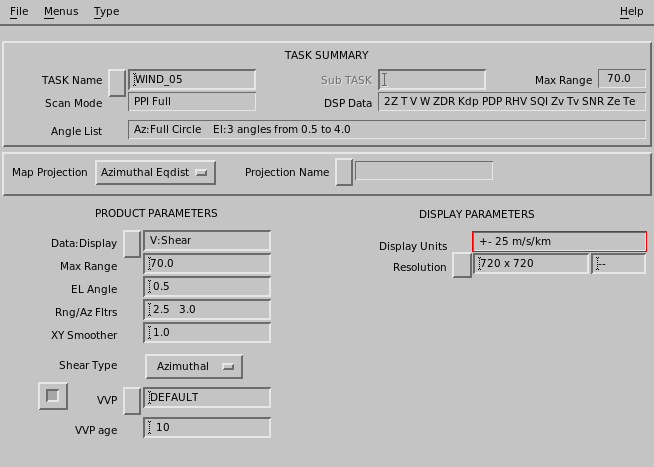
Task: Expand the Map Projection Azimuthal Eqdist dropdown
Action: point(156,173)
